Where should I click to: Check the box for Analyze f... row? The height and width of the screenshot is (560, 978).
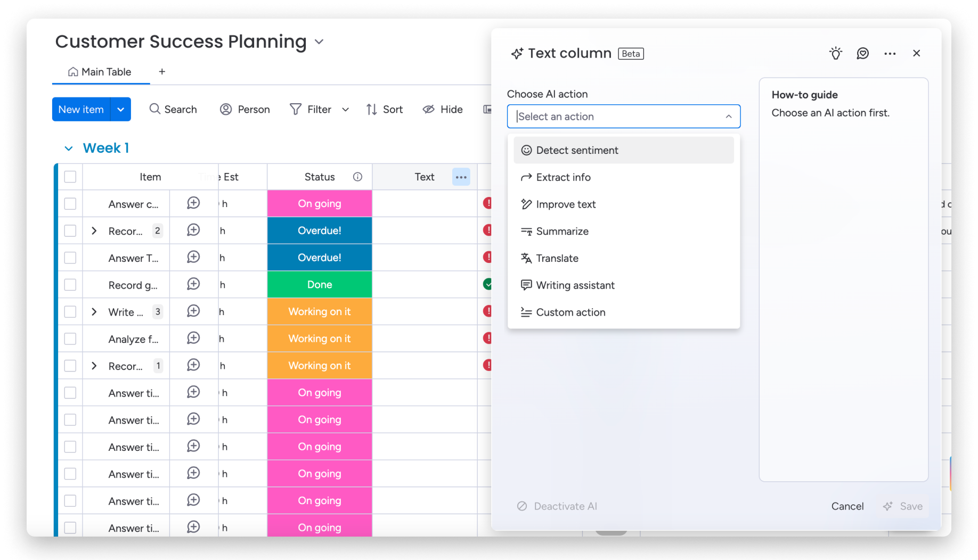click(x=70, y=339)
